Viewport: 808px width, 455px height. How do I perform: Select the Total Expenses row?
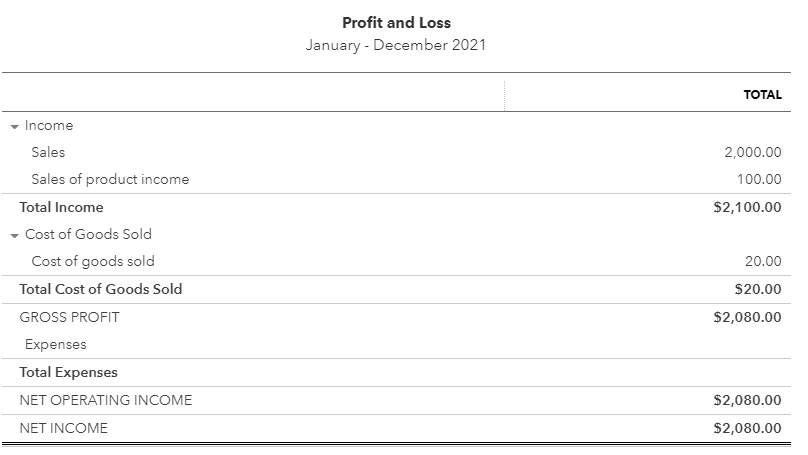pos(396,373)
